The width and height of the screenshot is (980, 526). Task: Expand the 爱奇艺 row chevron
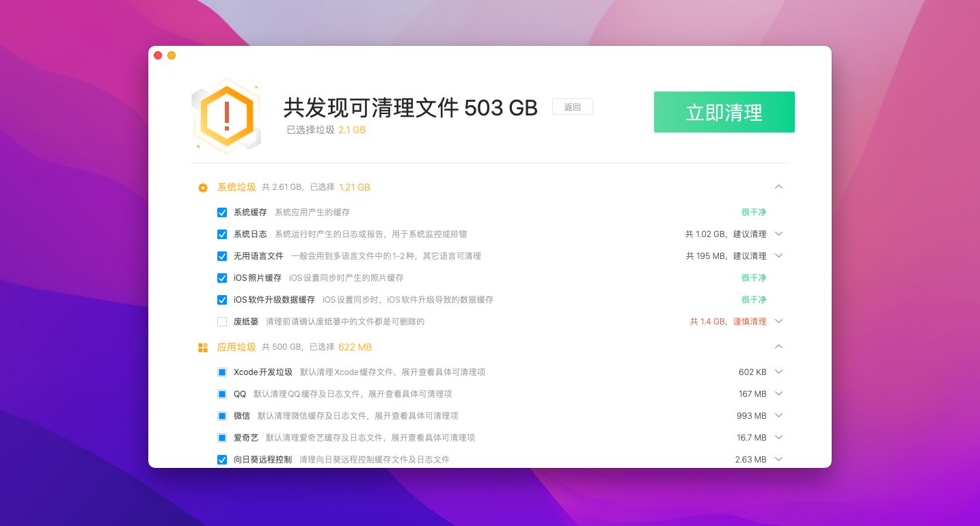pos(778,437)
